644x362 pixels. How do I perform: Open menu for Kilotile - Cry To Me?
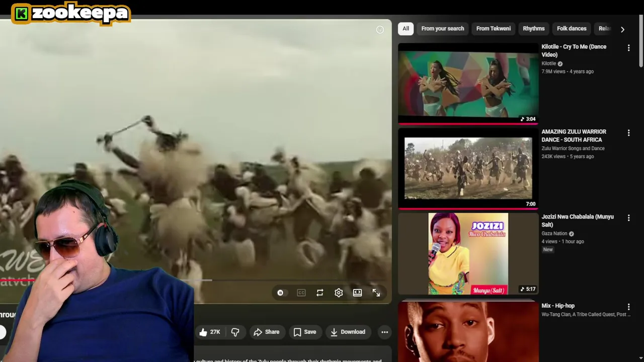(628, 48)
